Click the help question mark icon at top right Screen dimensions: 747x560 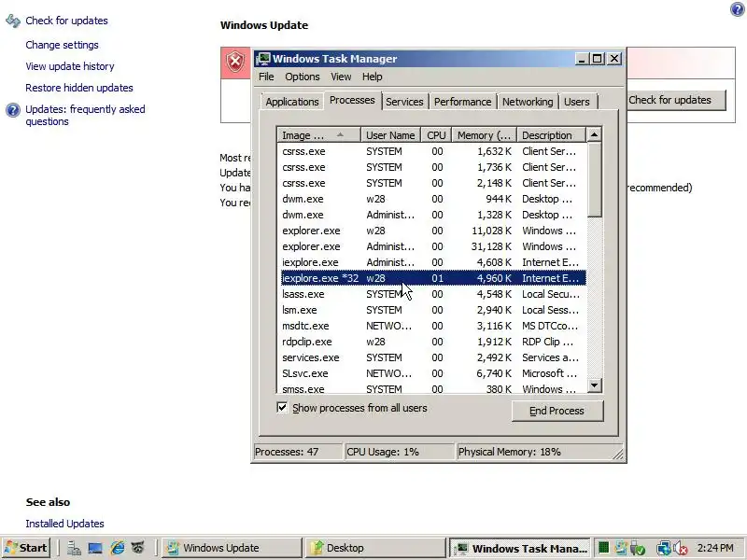click(x=738, y=9)
